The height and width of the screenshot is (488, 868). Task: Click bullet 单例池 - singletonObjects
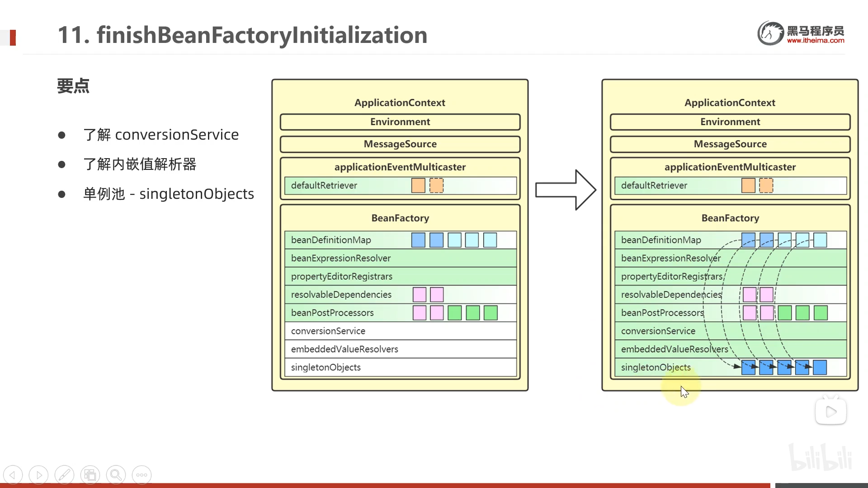pyautogui.click(x=169, y=194)
